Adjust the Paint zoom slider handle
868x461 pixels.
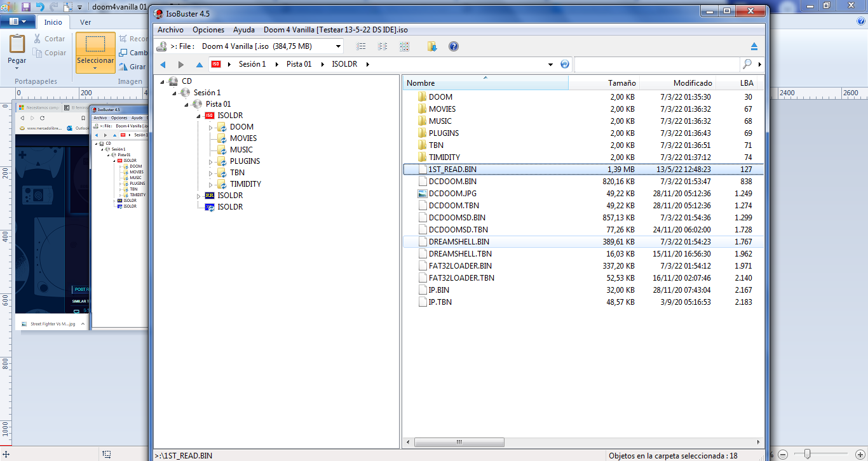[807, 453]
